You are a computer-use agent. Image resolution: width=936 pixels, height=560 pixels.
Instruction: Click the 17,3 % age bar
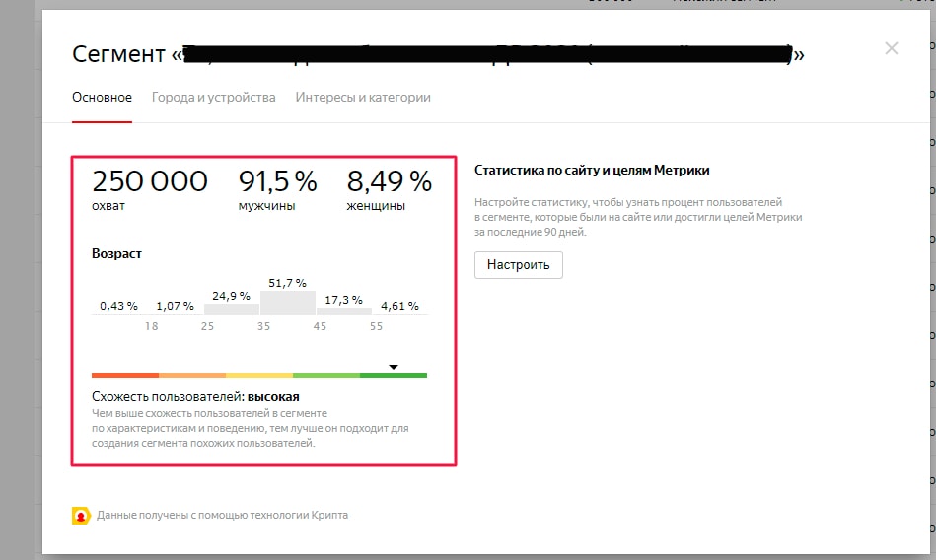(343, 310)
